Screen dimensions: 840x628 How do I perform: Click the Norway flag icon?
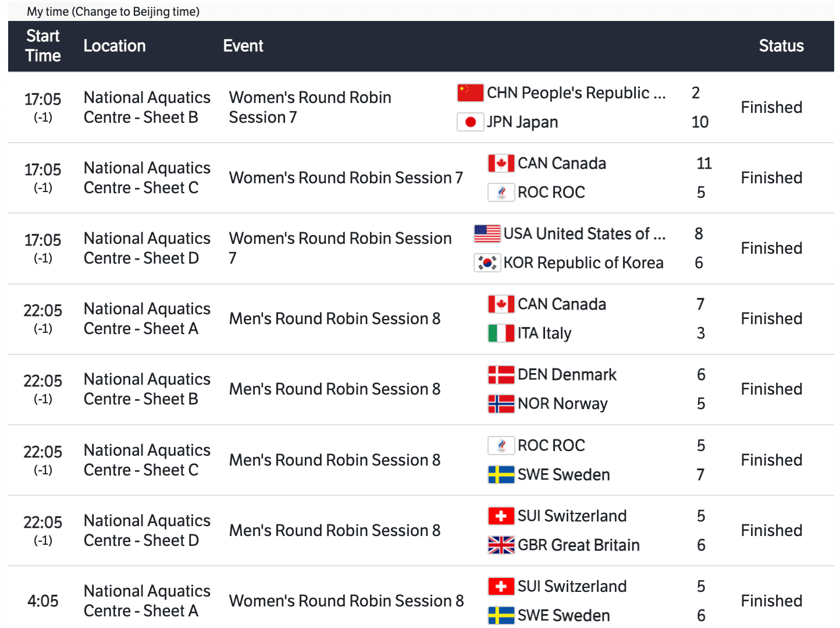501,403
